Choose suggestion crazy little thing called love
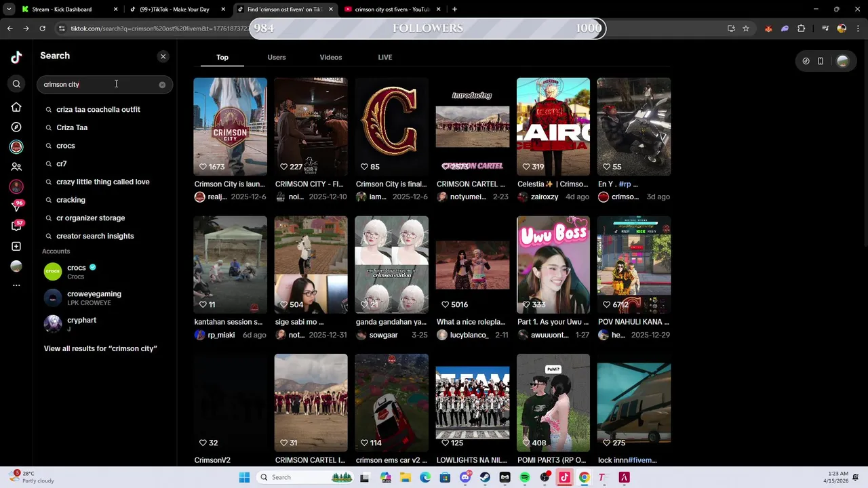Image resolution: width=868 pixels, height=488 pixels. 103,182
